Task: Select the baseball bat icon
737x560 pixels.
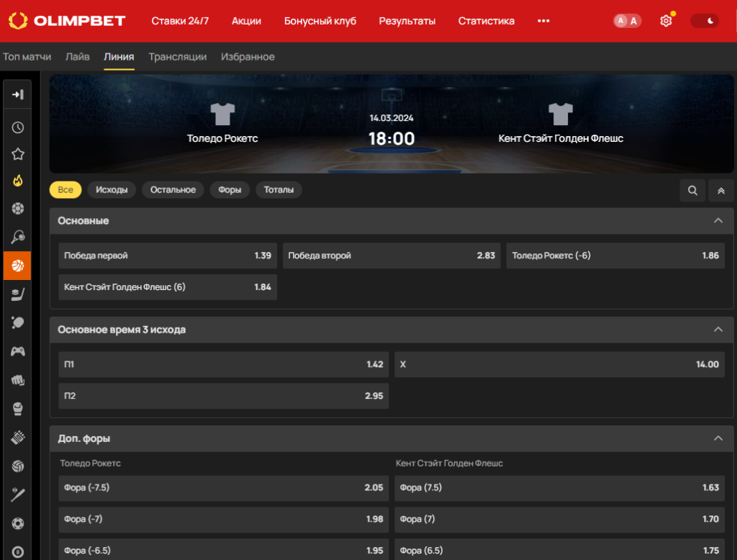Action: [17, 494]
